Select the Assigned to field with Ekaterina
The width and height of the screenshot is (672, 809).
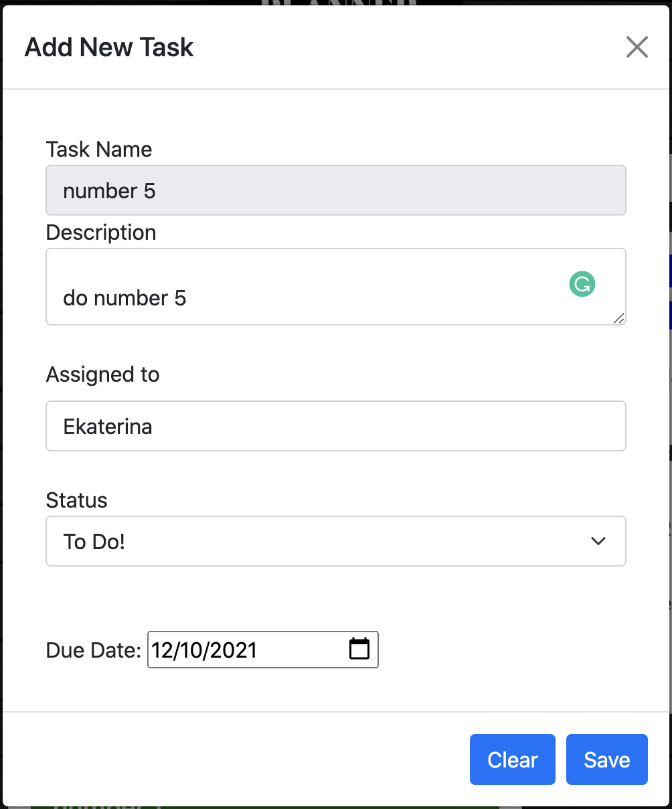[336, 426]
